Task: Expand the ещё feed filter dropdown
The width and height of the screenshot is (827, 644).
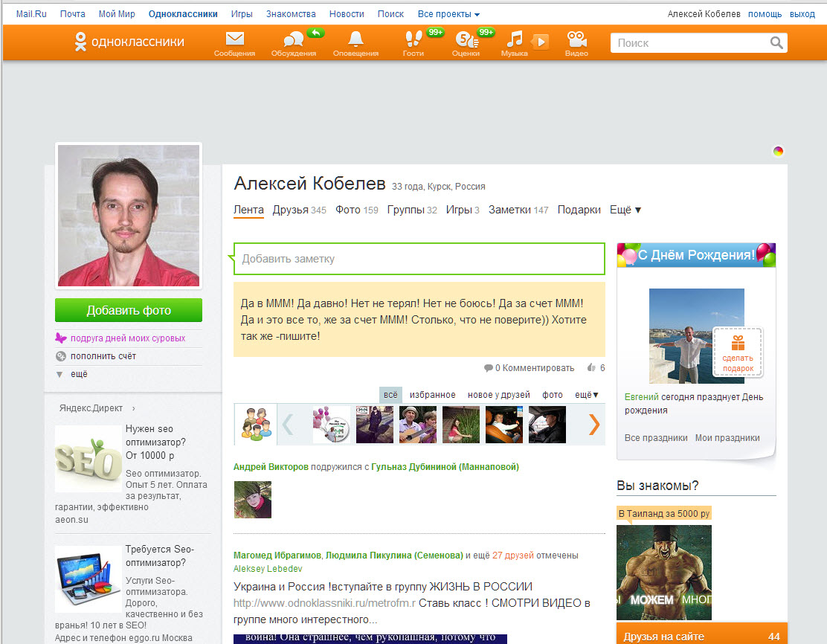Action: point(587,395)
